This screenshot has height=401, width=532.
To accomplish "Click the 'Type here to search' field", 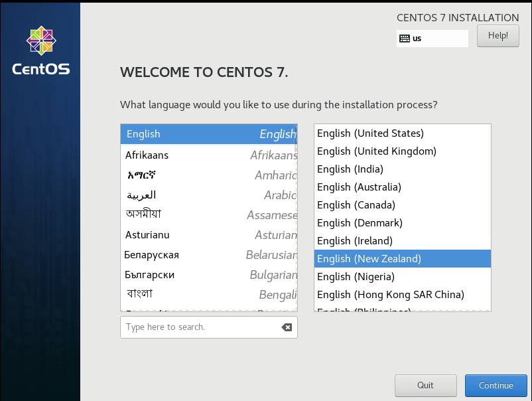I will (209, 327).
